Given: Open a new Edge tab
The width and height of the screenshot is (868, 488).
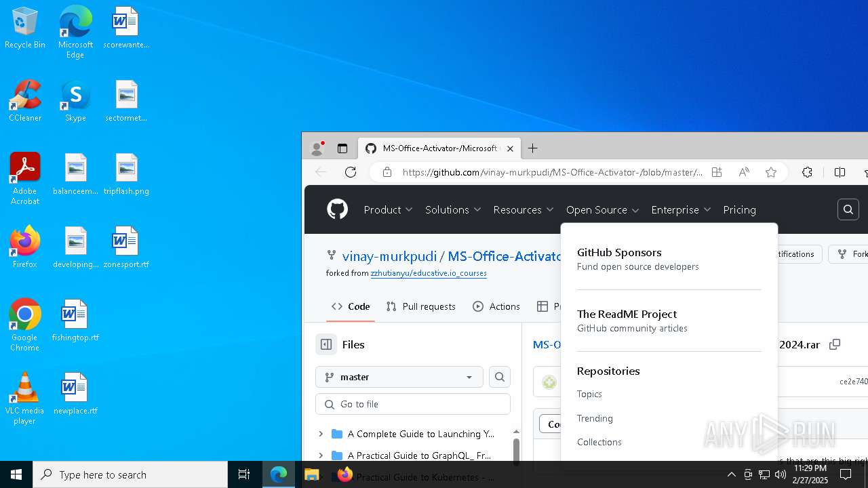Looking at the screenshot, I should tap(533, 148).
